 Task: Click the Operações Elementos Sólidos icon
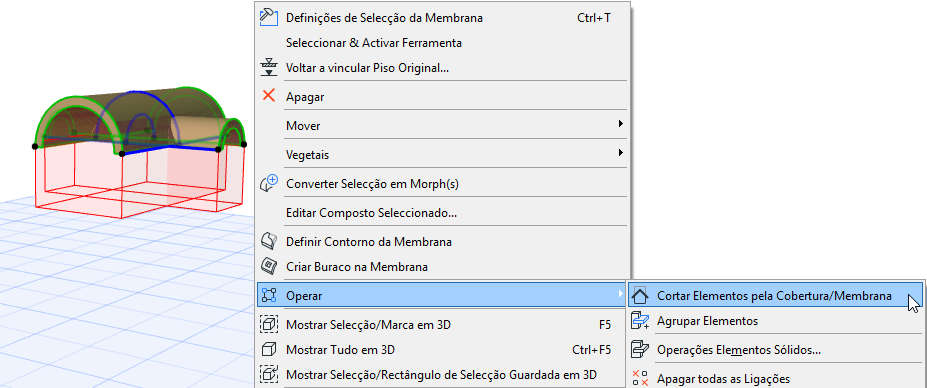click(640, 350)
